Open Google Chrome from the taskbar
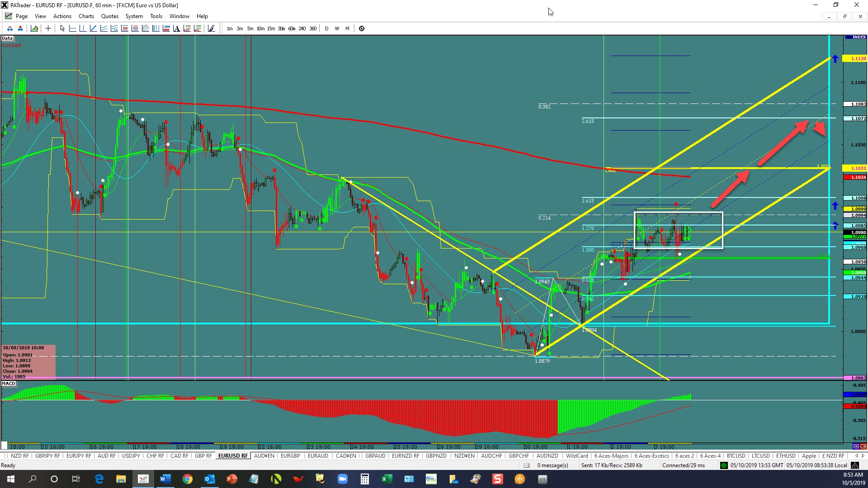The image size is (868, 488). 187,479
